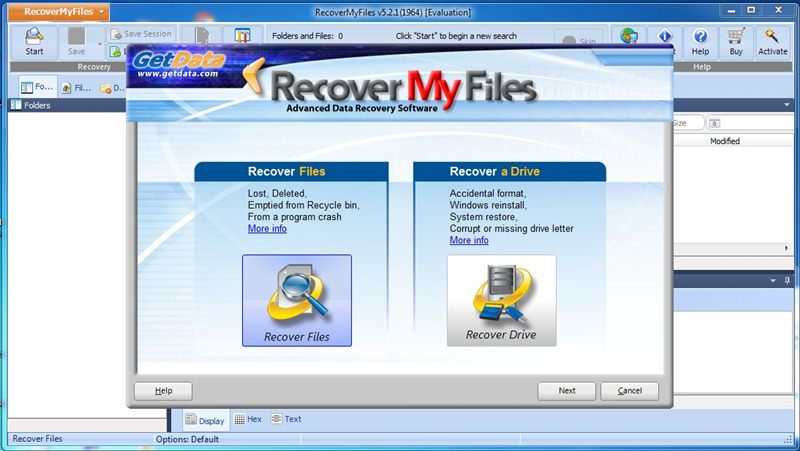The height and width of the screenshot is (451, 800).
Task: Click the wizard Help button
Action: coord(163,391)
